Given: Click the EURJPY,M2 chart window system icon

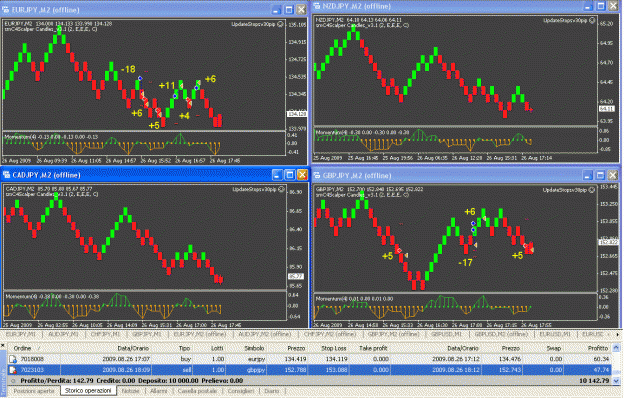Looking at the screenshot, I should coord(6,10).
